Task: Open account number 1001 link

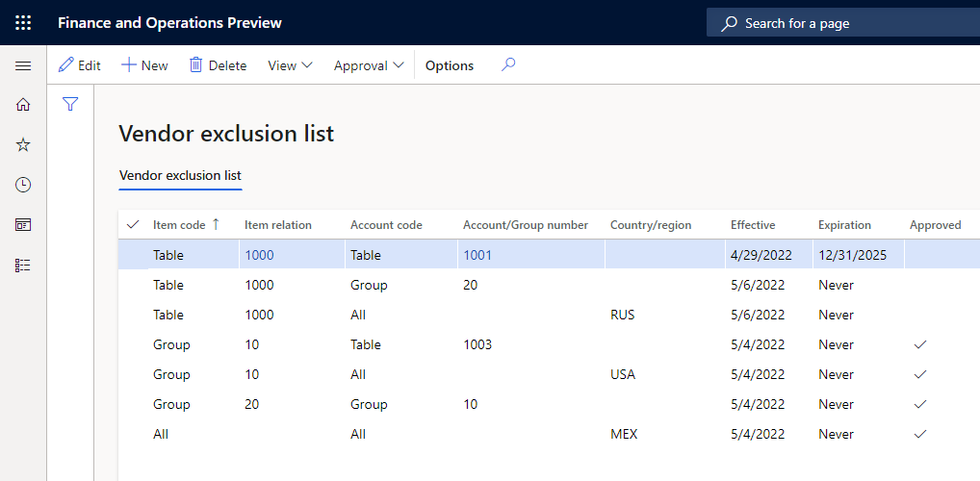Action: pyautogui.click(x=477, y=255)
